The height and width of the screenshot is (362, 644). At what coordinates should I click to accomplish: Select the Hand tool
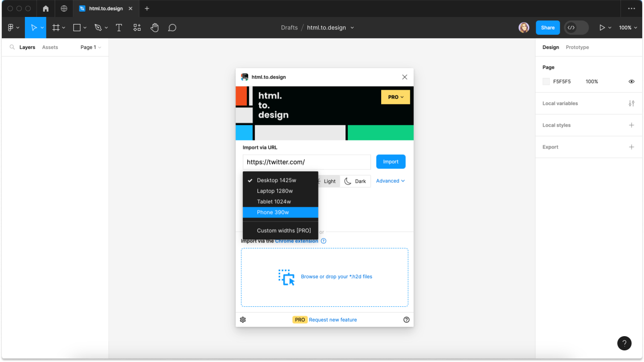[x=155, y=28]
